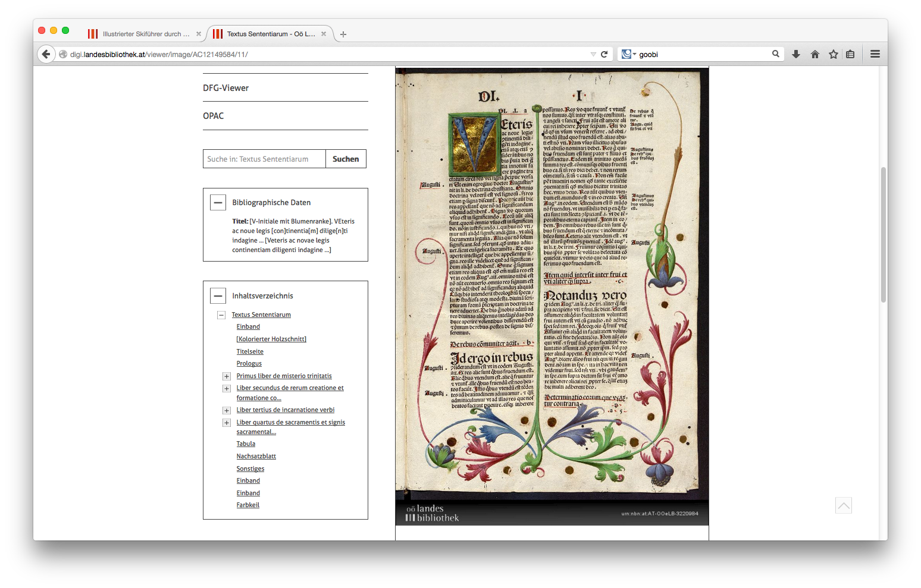Go to the Titelseite link

coord(250,352)
